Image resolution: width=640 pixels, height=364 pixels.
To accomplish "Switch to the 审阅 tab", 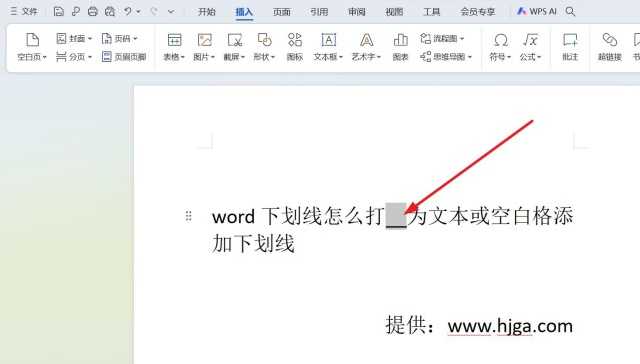I will pyautogui.click(x=357, y=12).
